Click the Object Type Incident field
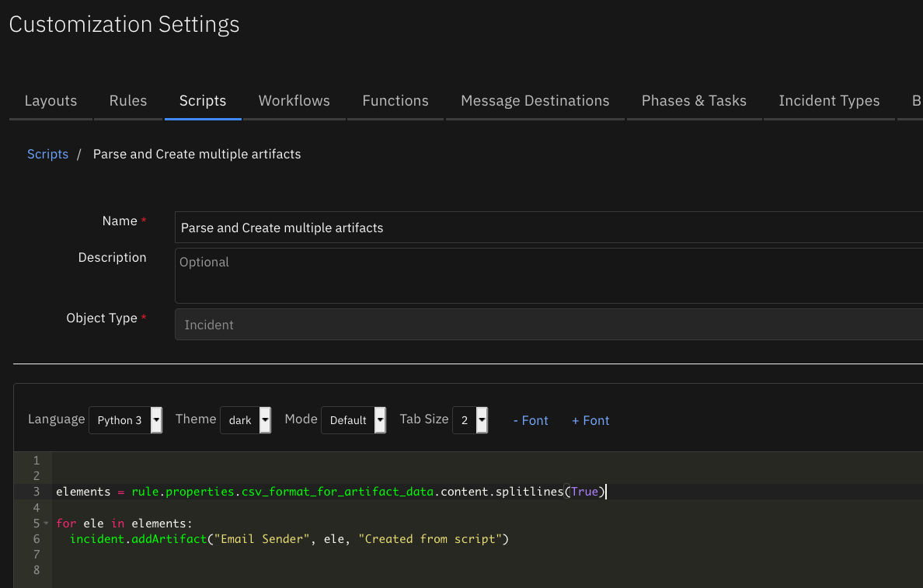The image size is (923, 588). pyautogui.click(x=549, y=325)
